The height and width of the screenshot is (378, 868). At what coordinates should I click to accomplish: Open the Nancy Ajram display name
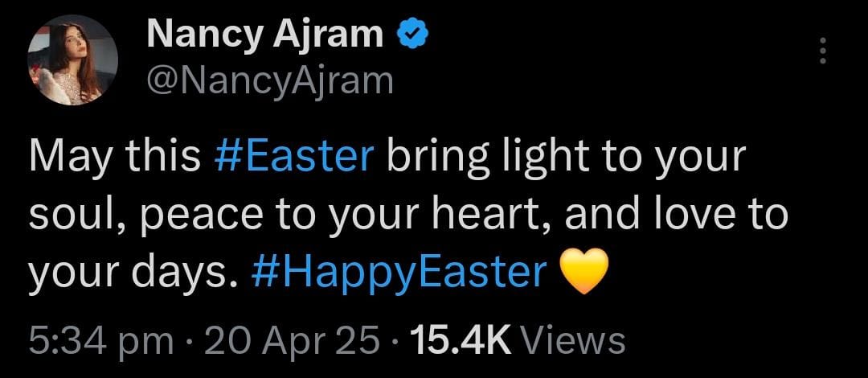coord(265,35)
